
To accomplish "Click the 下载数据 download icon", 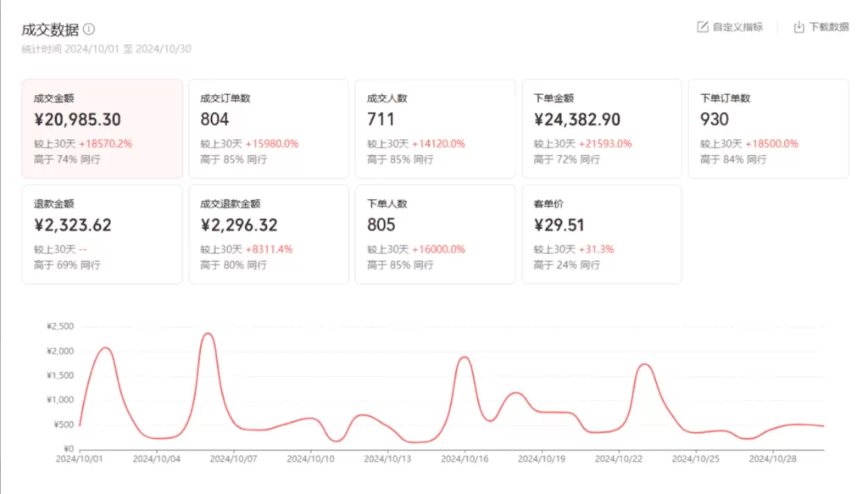I will coord(798,27).
